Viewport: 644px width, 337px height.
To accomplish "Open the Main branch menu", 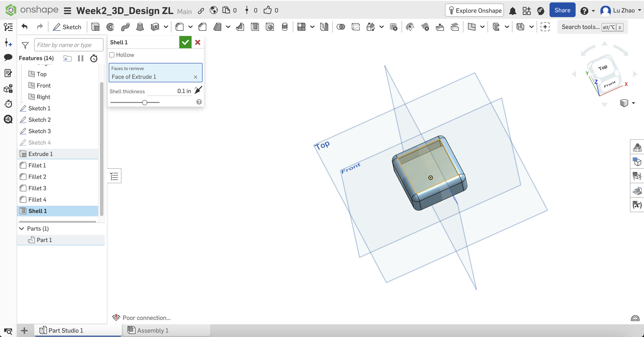I will pos(184,11).
